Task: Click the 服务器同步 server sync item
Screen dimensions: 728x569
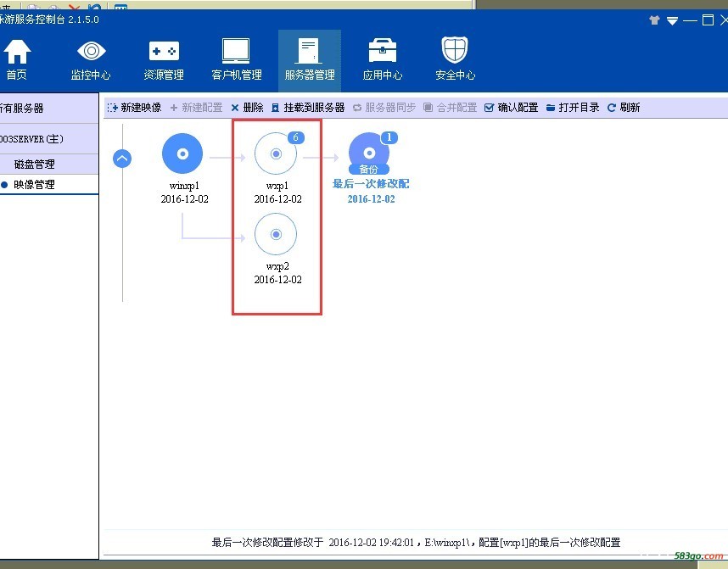Action: [x=384, y=108]
